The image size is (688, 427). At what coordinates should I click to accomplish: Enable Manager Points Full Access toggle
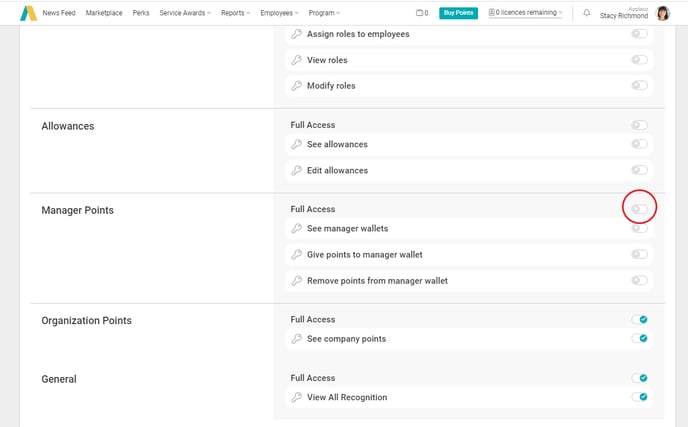click(x=639, y=209)
